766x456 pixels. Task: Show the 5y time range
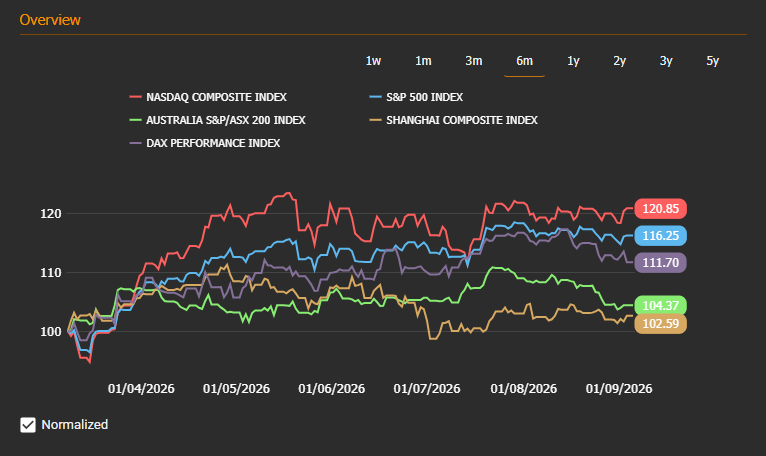712,61
